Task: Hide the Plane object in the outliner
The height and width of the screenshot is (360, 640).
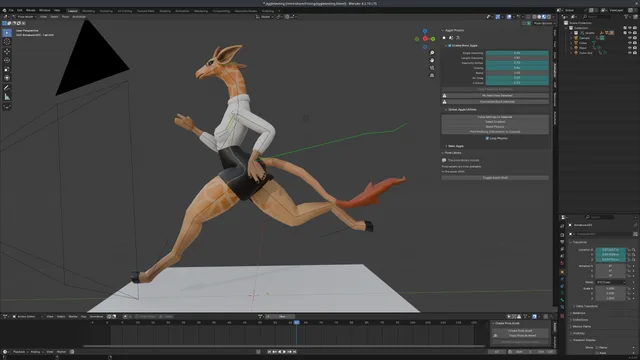Action: pos(630,48)
